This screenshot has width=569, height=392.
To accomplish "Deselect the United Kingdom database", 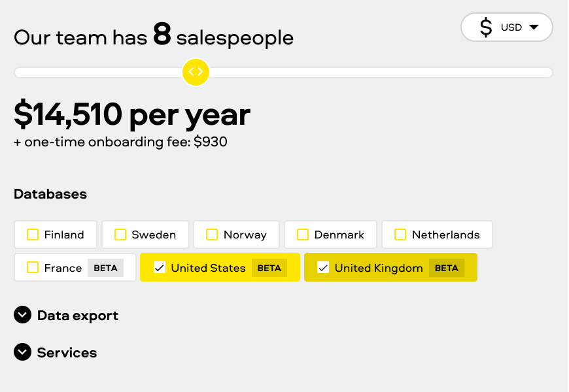I will [323, 268].
